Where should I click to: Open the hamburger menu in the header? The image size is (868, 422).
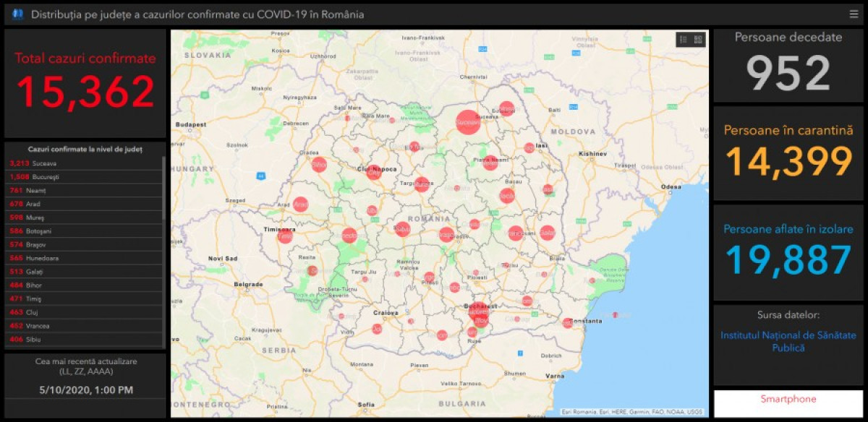(x=854, y=14)
